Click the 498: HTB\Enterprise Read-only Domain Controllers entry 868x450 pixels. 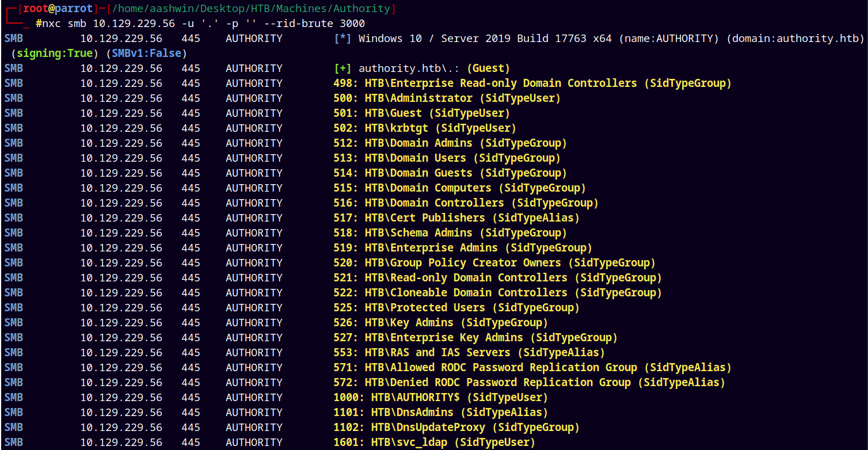point(532,83)
